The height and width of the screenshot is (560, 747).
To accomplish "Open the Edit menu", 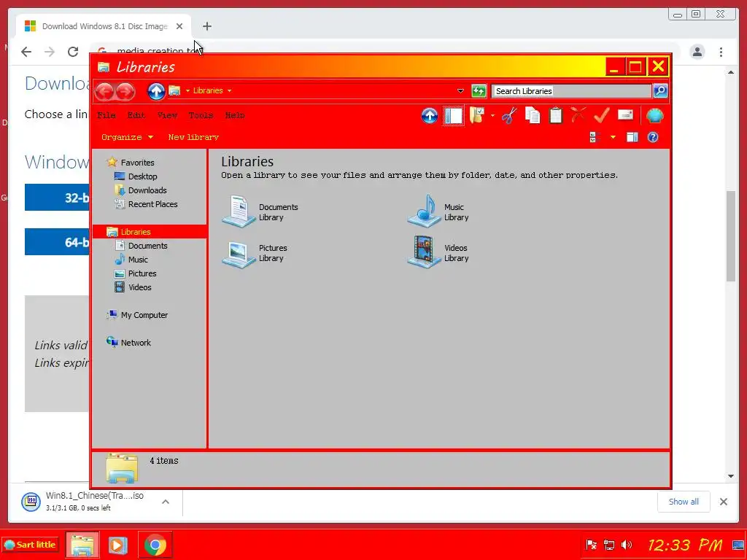I will coord(136,115).
